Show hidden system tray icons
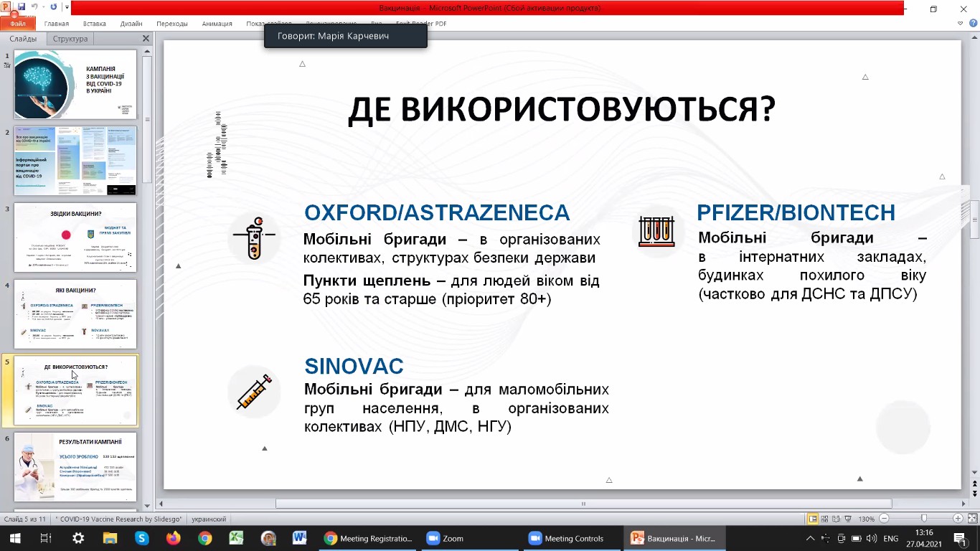980x551 pixels. click(x=811, y=538)
